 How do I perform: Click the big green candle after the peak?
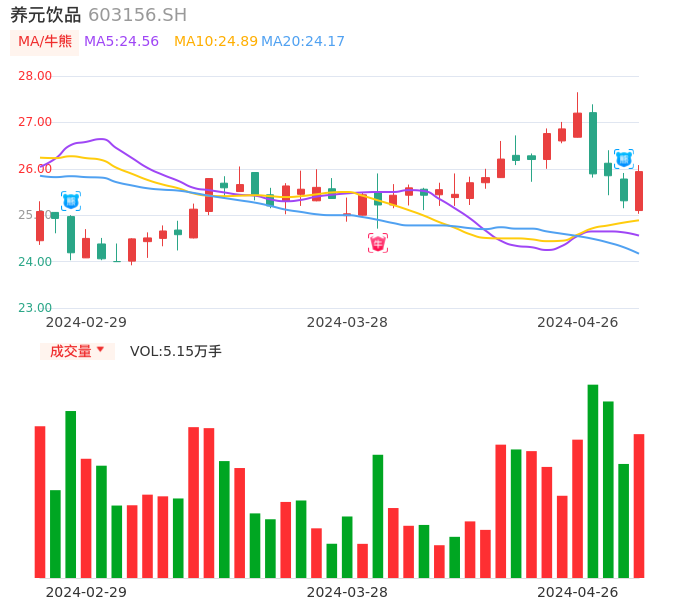[593, 143]
